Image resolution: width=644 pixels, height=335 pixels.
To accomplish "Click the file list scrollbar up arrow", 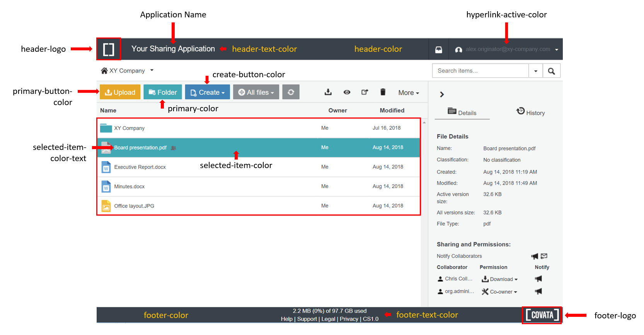I will [424, 122].
